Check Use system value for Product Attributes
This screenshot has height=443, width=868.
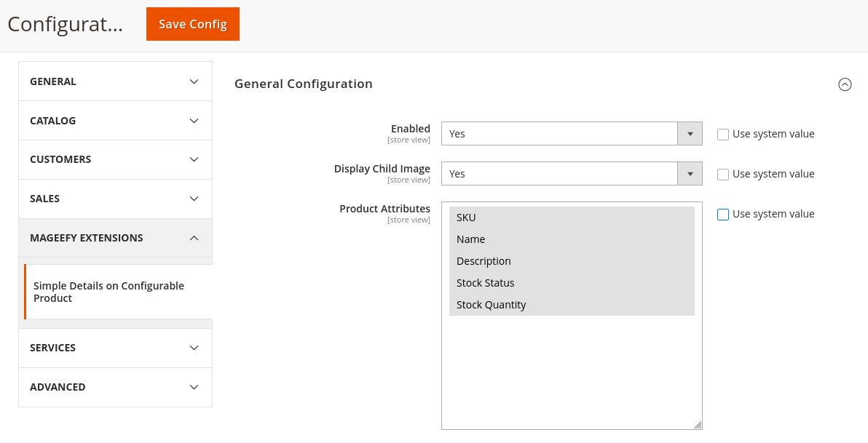723,215
